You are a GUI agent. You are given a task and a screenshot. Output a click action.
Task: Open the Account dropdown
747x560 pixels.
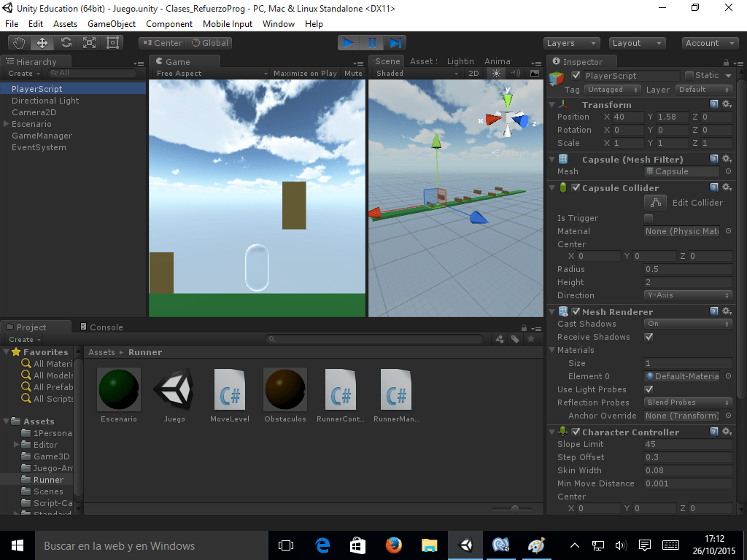click(710, 43)
